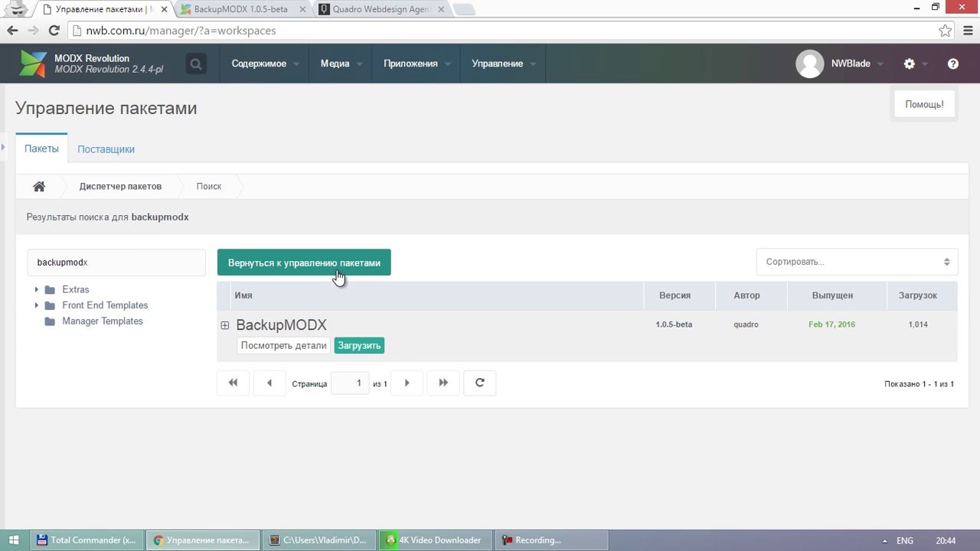The height and width of the screenshot is (551, 980).
Task: Switch to the Пакеты tab
Action: (x=41, y=148)
